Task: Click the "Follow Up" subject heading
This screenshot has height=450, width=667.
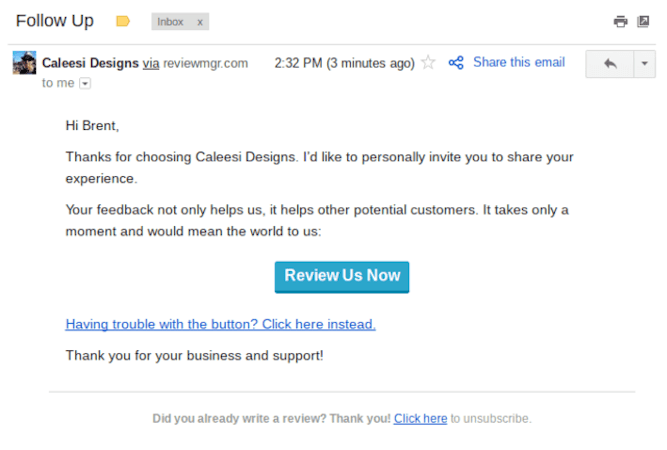Action: click(55, 21)
